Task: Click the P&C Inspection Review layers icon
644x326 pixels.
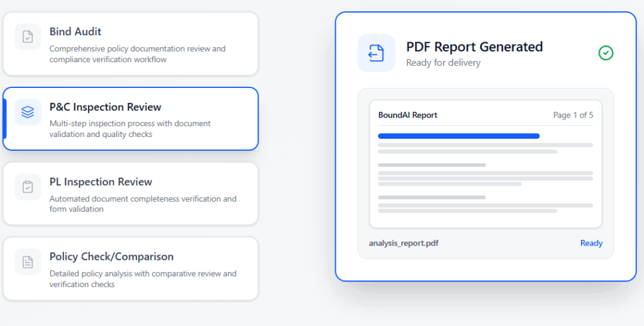Action: tap(28, 112)
